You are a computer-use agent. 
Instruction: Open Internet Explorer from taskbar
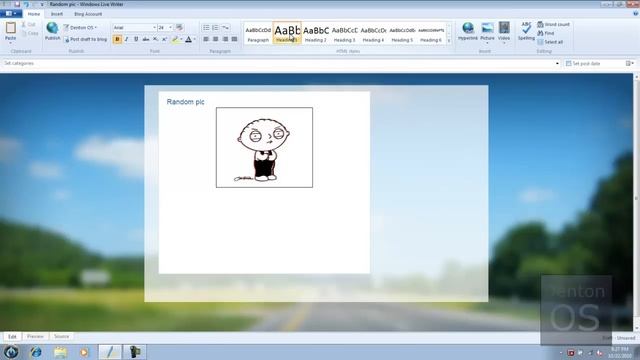[36, 352]
